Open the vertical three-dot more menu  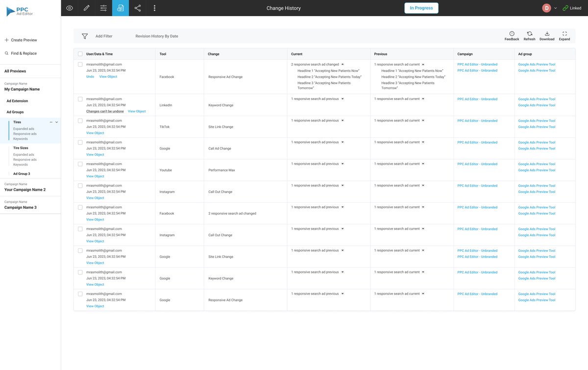(155, 8)
